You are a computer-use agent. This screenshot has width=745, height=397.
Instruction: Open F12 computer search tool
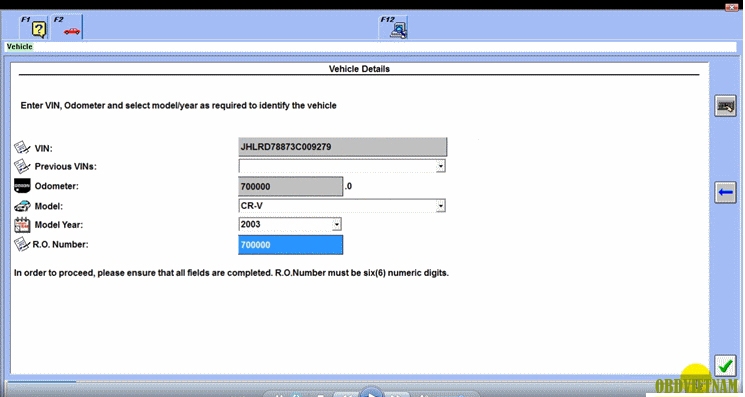pos(394,27)
